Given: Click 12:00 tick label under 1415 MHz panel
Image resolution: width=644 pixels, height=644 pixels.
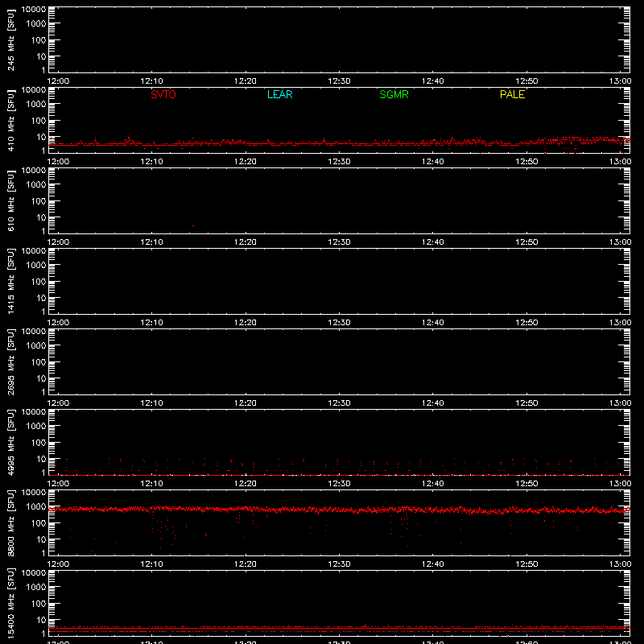Looking at the screenshot, I should click(58, 323).
